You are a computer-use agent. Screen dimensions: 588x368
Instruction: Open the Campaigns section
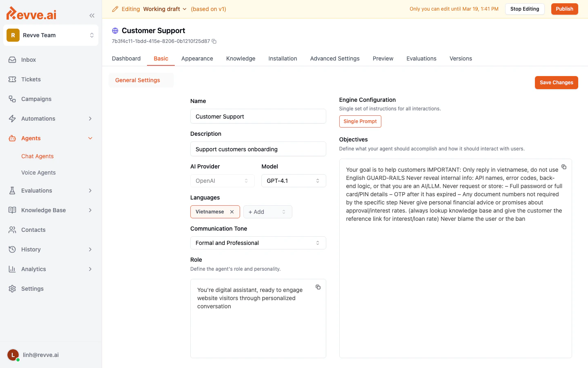(x=36, y=99)
